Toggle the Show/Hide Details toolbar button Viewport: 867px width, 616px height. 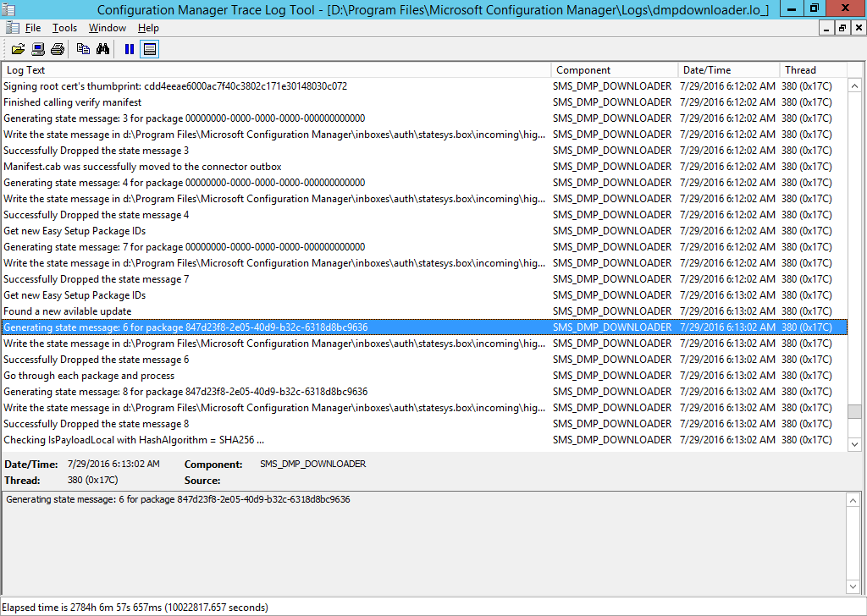[149, 49]
